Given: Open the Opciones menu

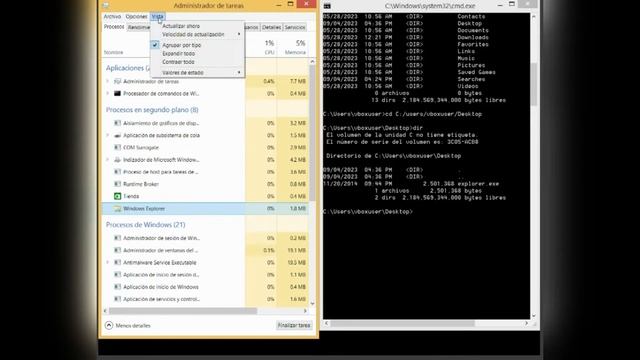Looking at the screenshot, I should tap(136, 17).
